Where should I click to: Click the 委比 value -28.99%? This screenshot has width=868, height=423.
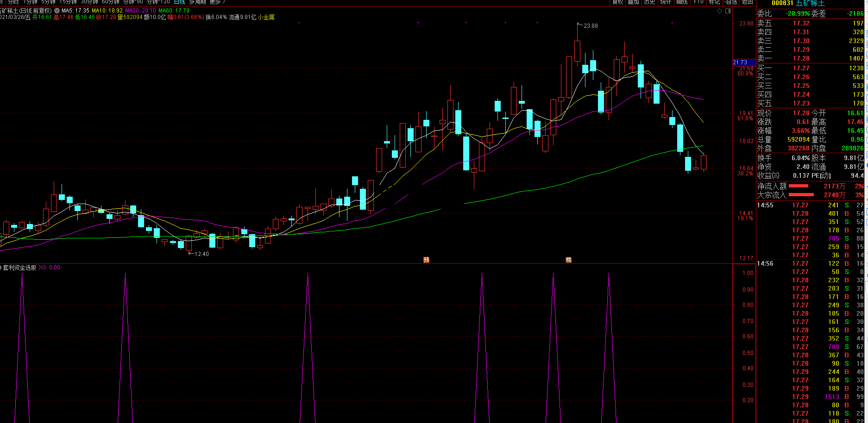(x=798, y=14)
